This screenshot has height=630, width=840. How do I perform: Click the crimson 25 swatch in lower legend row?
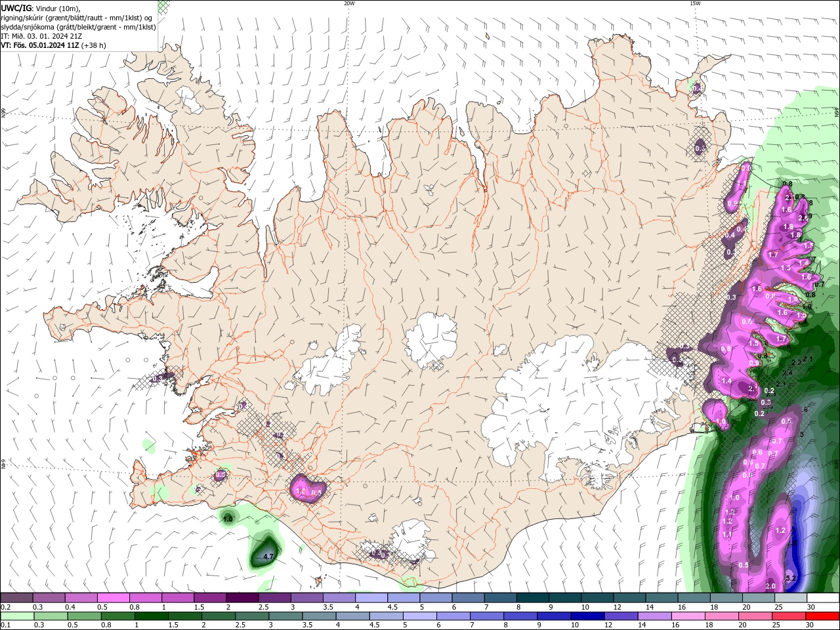tap(789, 616)
